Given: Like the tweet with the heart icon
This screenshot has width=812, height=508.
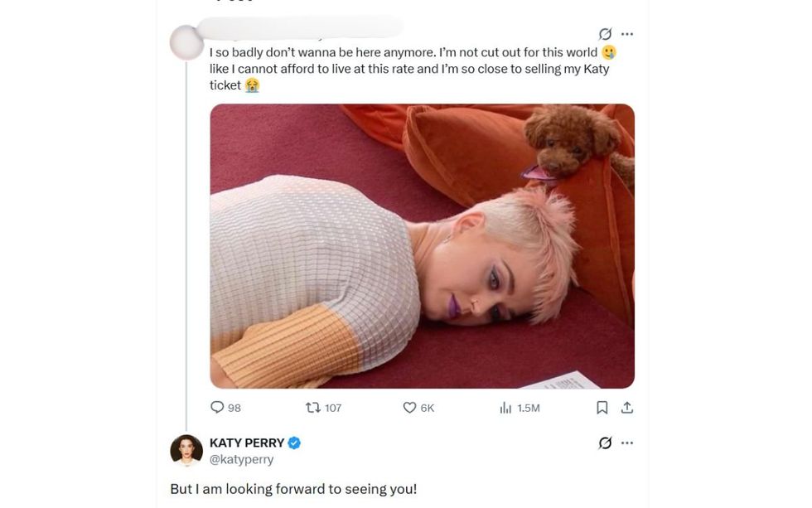Looking at the screenshot, I should [408, 407].
